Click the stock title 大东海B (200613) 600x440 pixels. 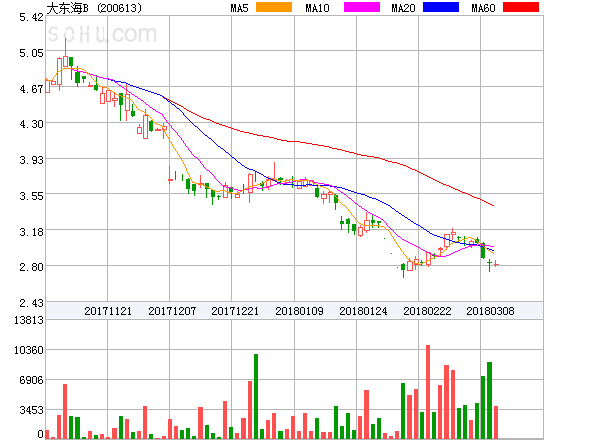coord(94,8)
